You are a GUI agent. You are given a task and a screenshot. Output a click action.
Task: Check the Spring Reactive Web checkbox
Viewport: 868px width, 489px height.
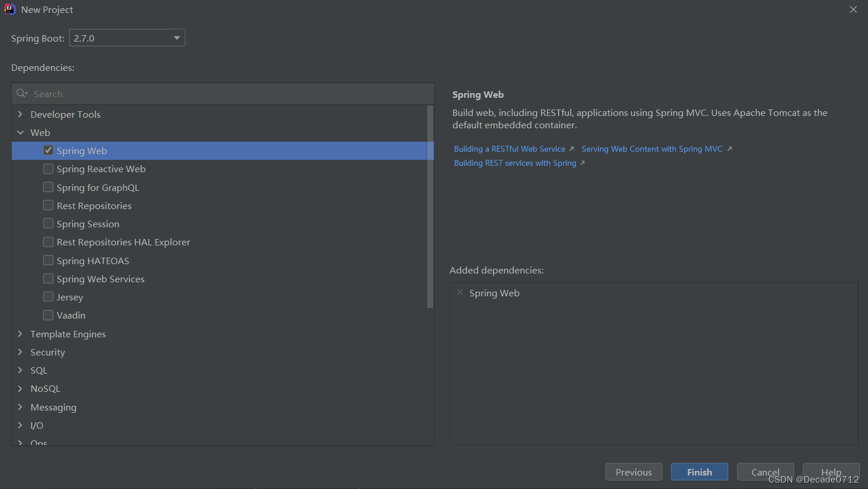tap(48, 169)
